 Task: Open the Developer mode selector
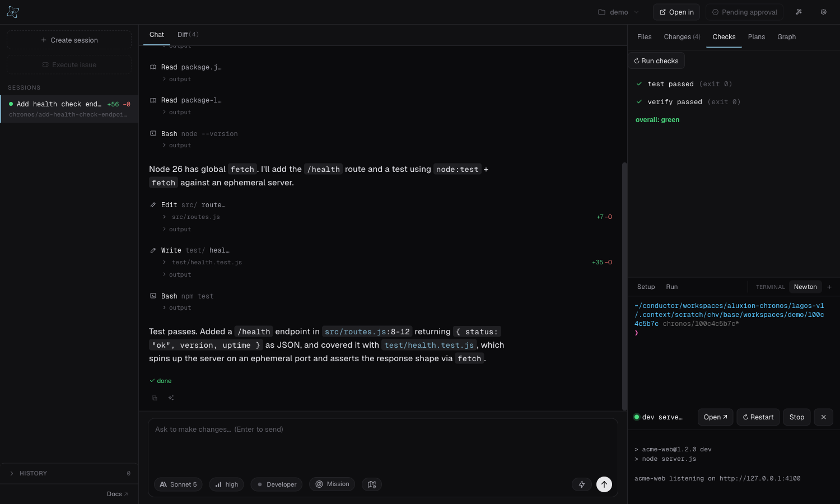pyautogui.click(x=277, y=484)
